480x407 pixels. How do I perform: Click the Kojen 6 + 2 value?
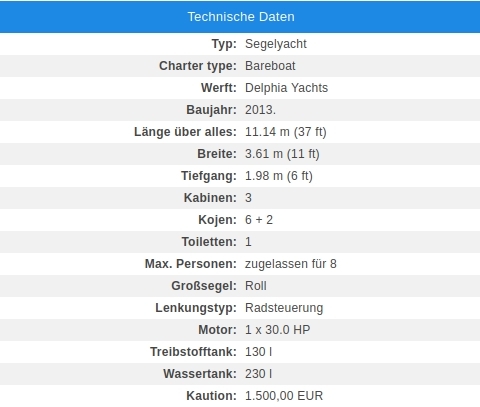click(x=259, y=220)
